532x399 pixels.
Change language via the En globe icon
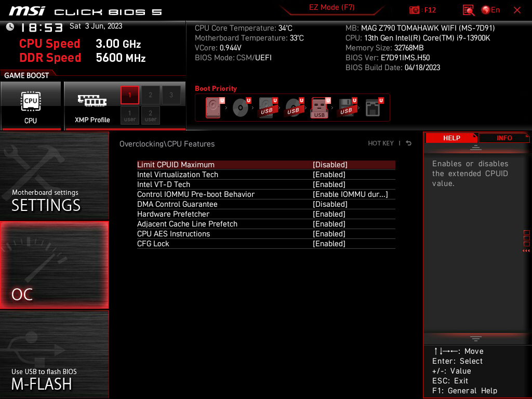tap(490, 10)
